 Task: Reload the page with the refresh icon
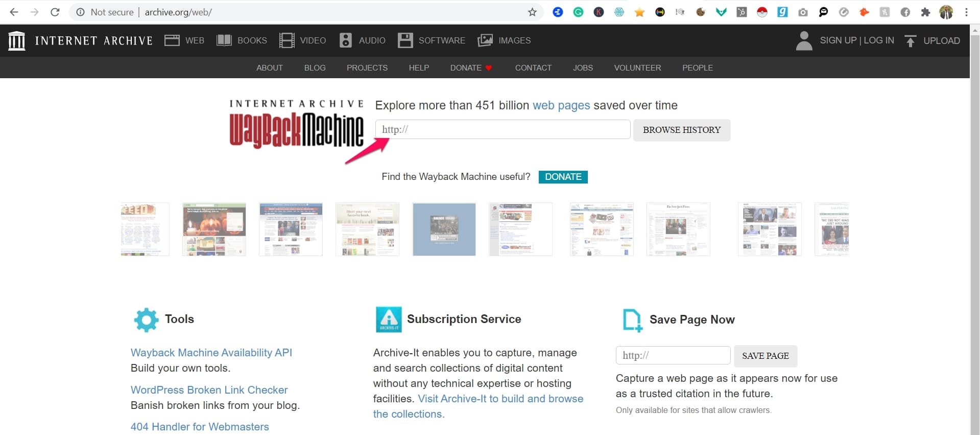point(55,12)
